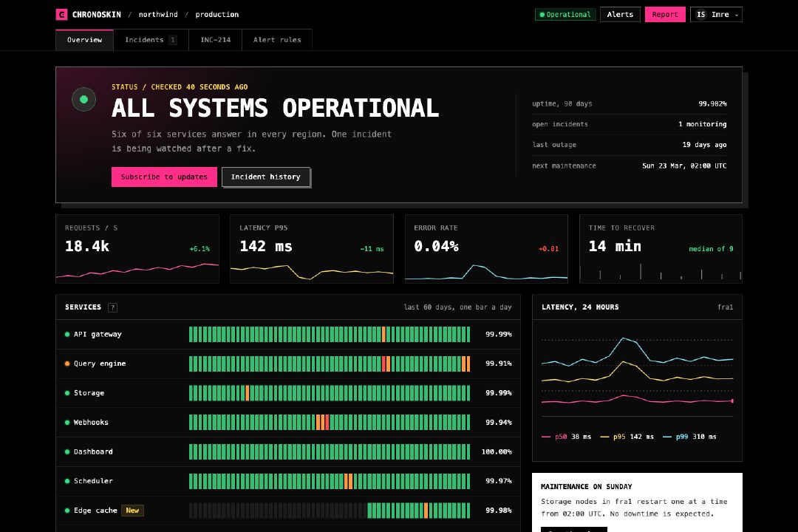Click the Dashboard service status dot
The image size is (798, 532).
(x=67, y=451)
